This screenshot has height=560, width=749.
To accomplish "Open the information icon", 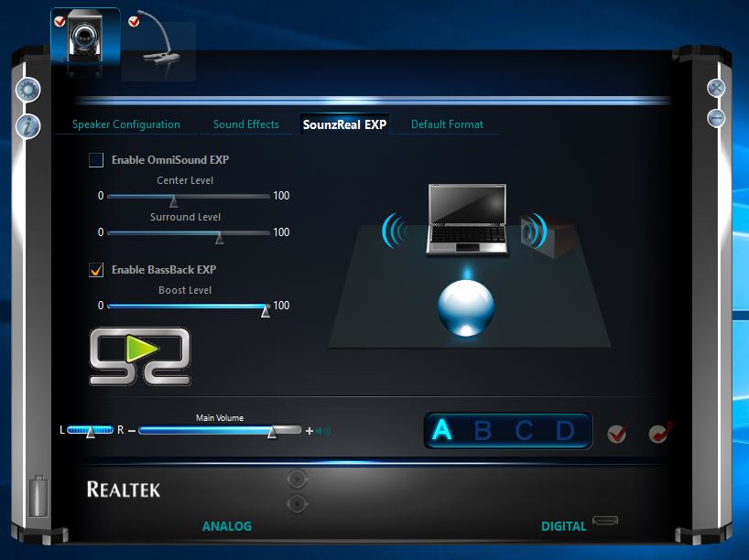I will pyautogui.click(x=28, y=126).
